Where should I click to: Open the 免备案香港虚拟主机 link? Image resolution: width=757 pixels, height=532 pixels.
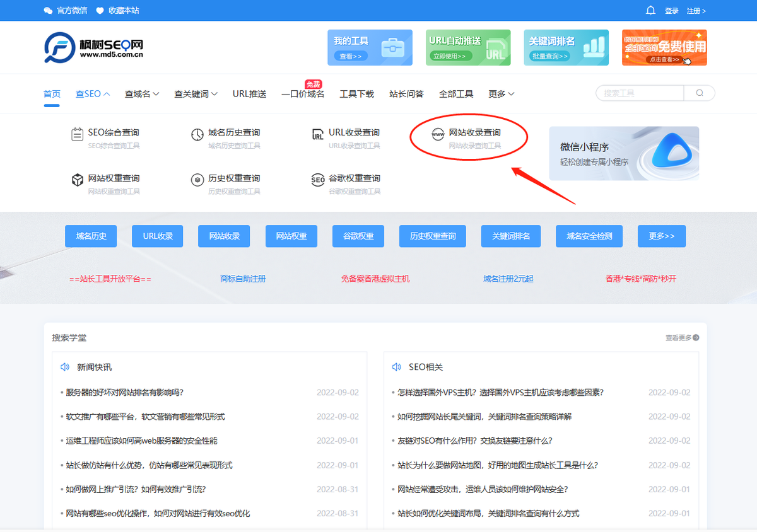click(375, 279)
